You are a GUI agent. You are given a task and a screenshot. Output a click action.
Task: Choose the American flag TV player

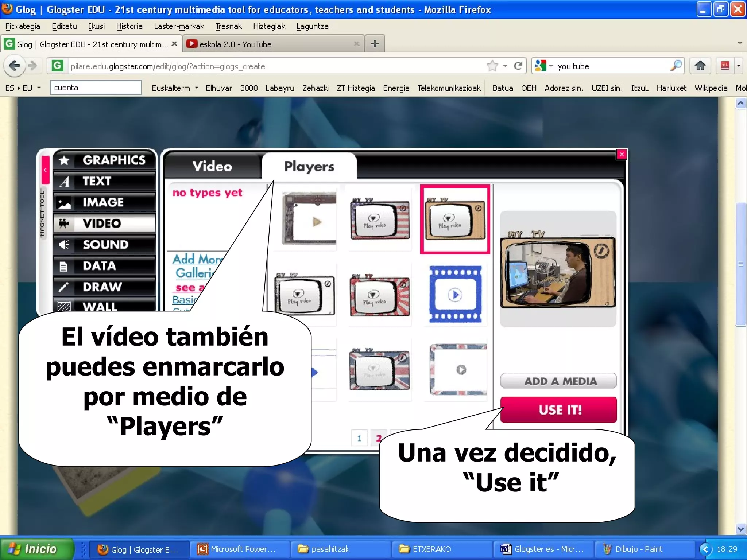(x=380, y=219)
